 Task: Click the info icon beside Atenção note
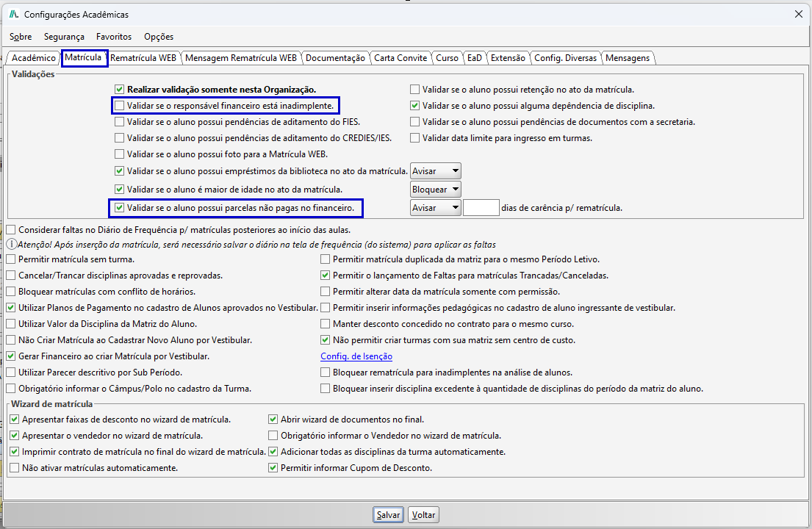(x=12, y=245)
